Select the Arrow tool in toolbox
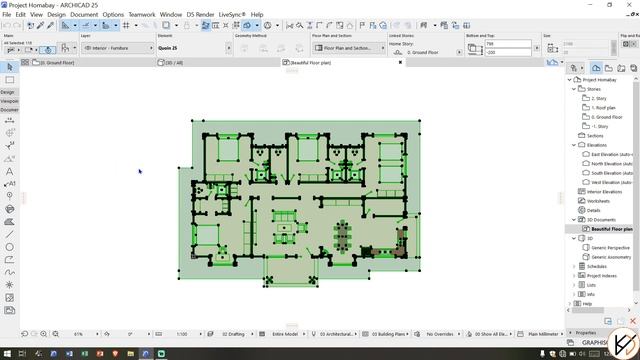The width and height of the screenshot is (640, 360). coord(10,67)
